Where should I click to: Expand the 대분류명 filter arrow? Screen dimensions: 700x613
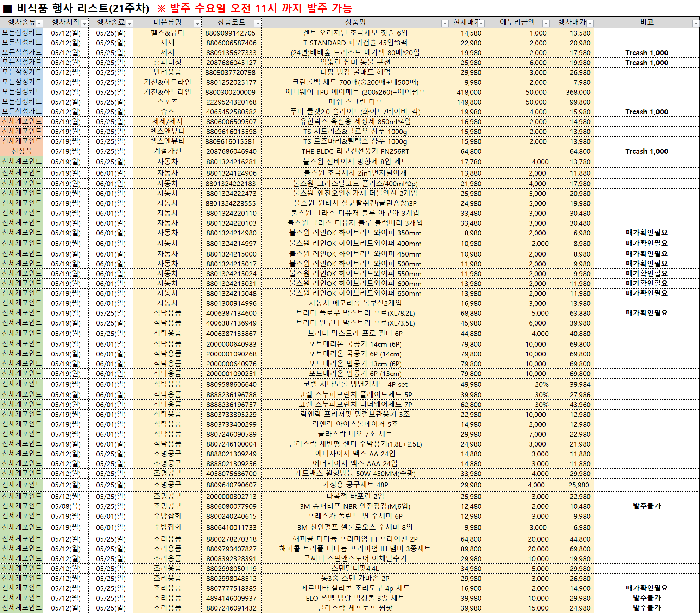[197, 24]
